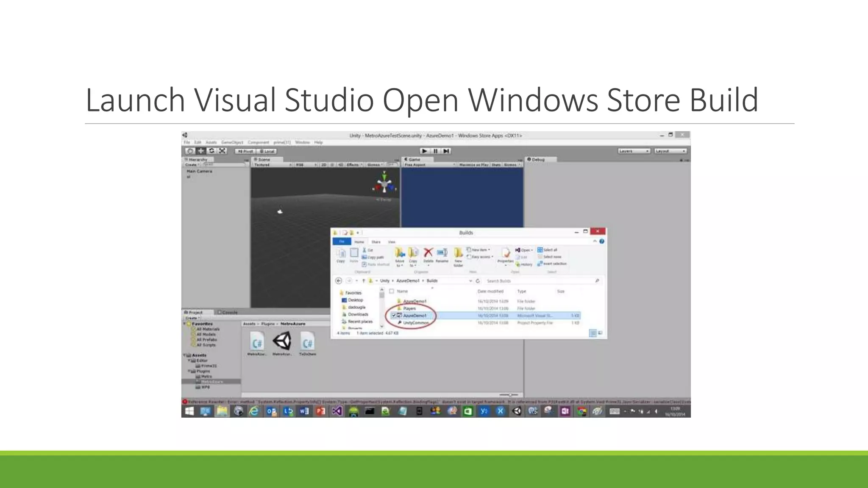This screenshot has height=488, width=868.
Task: Switch to the View ribbon tab in Explorer
Action: coord(392,242)
